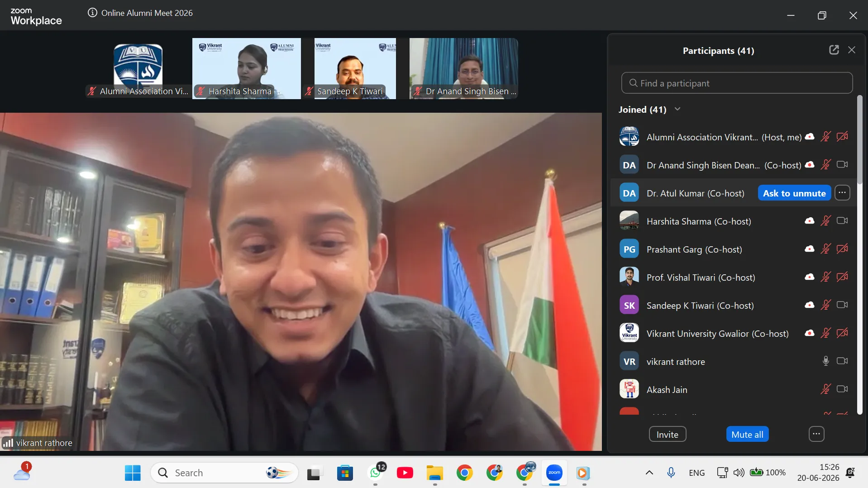Image resolution: width=868 pixels, height=488 pixels.
Task: Pop out the Participants panel
Action: (834, 50)
